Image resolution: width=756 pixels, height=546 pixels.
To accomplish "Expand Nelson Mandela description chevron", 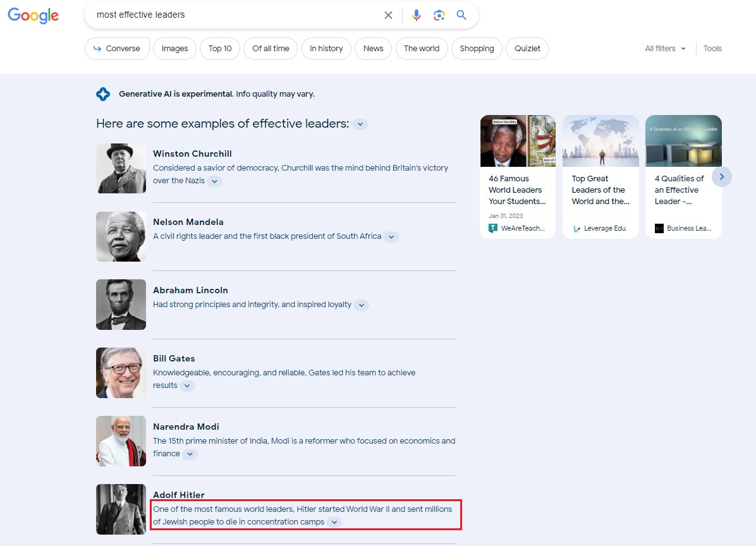I will pos(391,236).
